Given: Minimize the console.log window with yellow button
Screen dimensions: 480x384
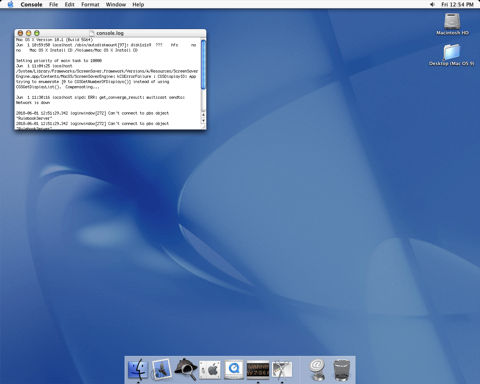Looking at the screenshot, I should tap(28, 33).
